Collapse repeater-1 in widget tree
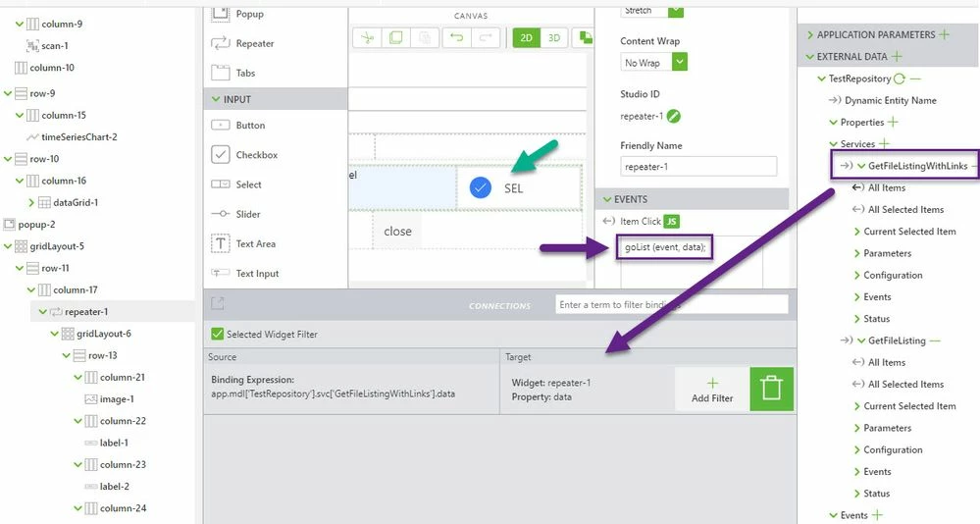This screenshot has width=980, height=524. click(42, 311)
